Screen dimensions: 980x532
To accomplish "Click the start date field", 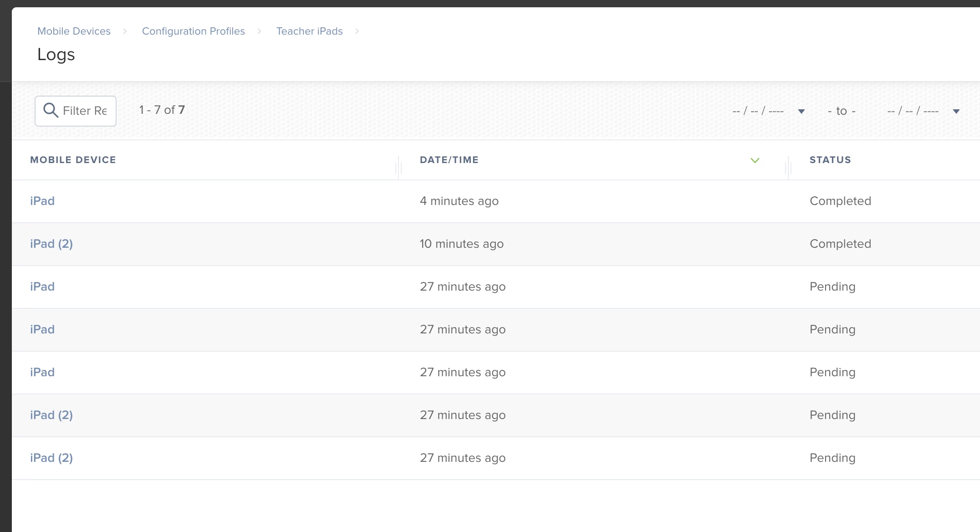I will 758,111.
